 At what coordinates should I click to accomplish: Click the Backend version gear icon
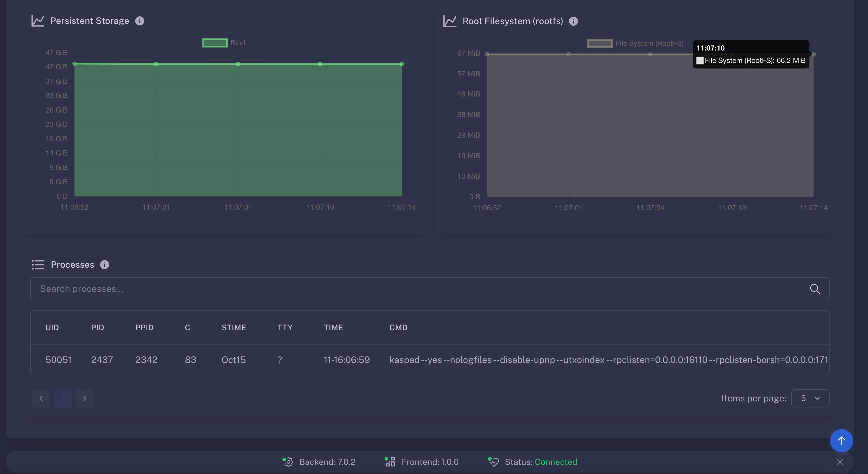(288, 462)
